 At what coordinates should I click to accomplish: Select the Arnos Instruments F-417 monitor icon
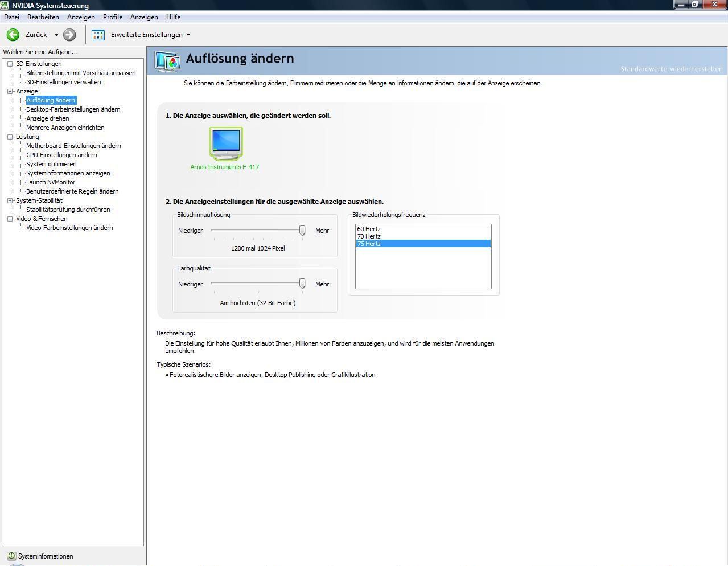point(226,143)
